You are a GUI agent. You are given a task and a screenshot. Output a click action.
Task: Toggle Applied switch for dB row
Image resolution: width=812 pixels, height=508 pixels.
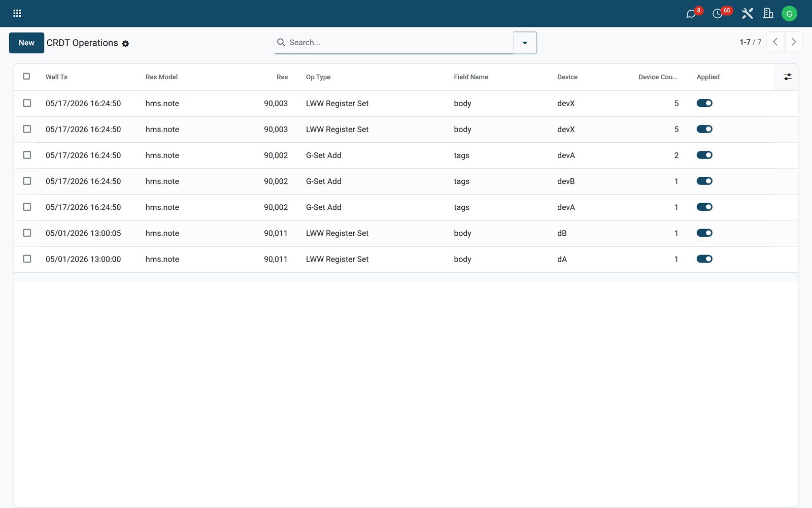point(704,233)
